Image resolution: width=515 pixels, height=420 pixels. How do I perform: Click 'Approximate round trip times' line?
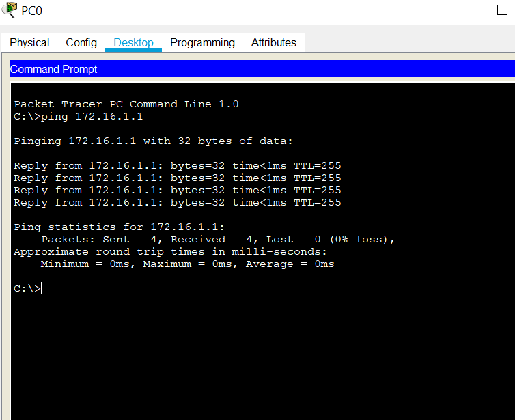(170, 252)
